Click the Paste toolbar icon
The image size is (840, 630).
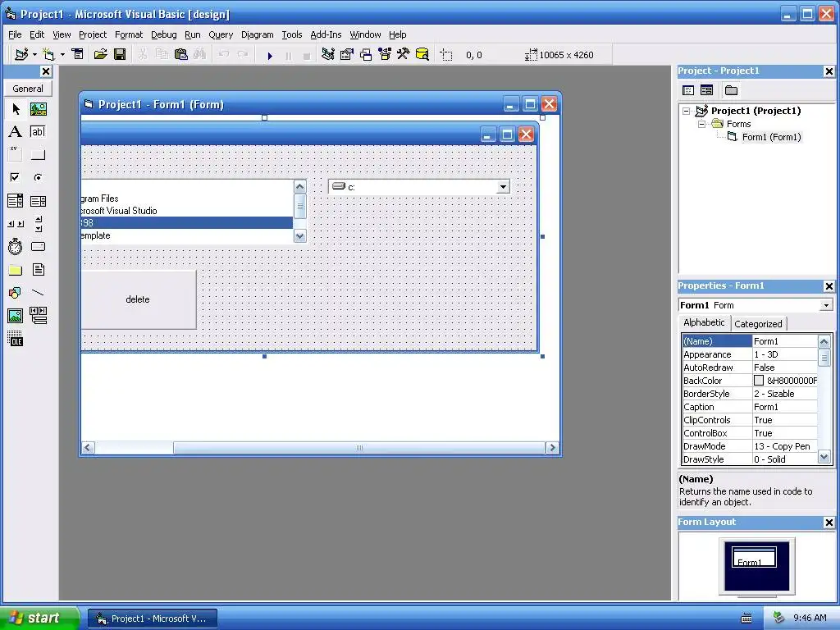(x=181, y=55)
